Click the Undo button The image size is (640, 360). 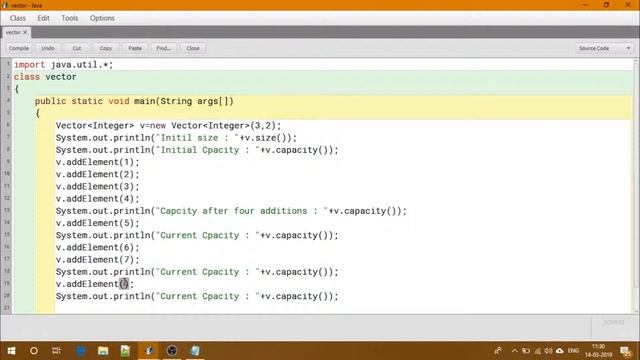48,48
